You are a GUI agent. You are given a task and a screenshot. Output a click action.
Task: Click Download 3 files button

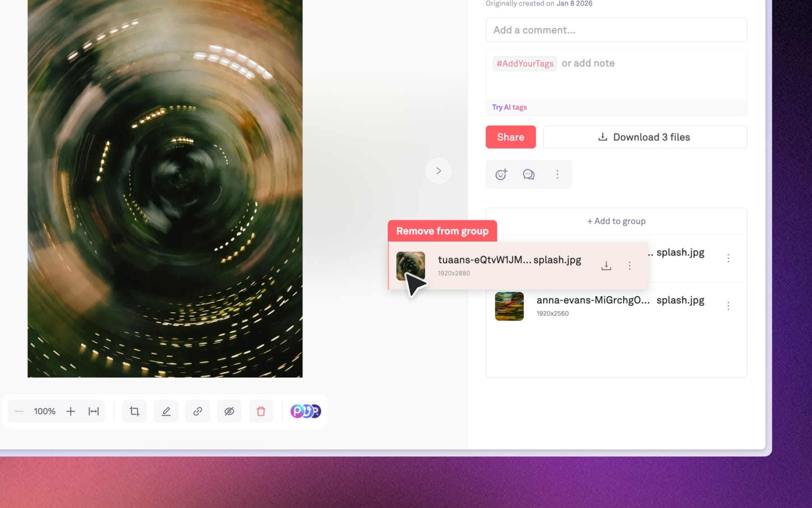[x=645, y=137]
